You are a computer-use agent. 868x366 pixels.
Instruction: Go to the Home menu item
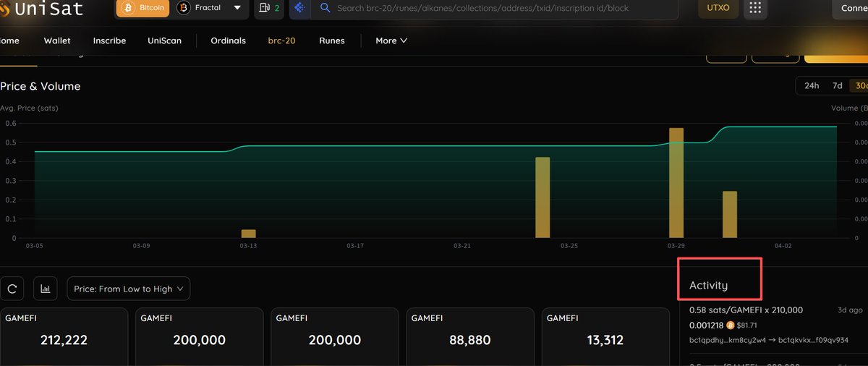(9, 41)
